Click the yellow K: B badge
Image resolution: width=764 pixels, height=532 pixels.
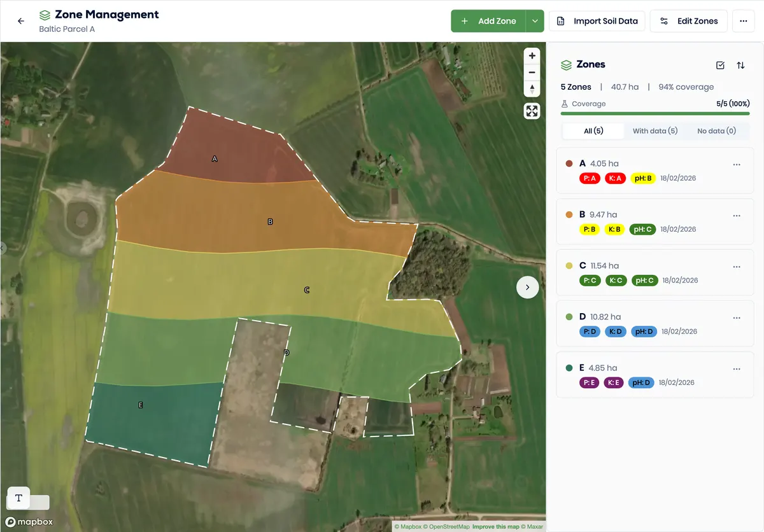click(614, 230)
